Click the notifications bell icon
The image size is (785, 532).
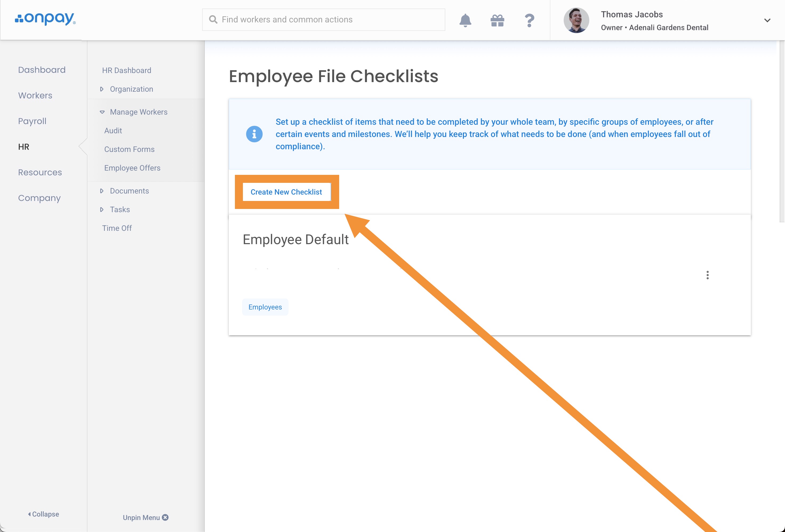[x=465, y=20]
